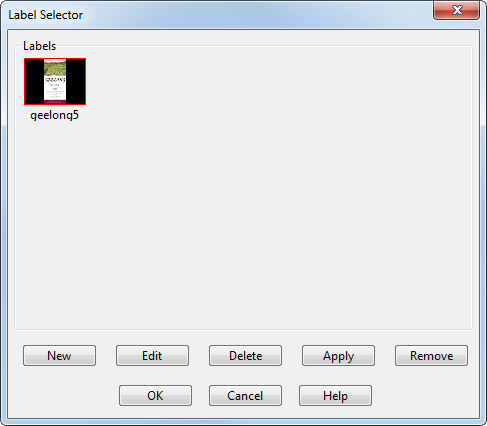Click the geelong5 caption text
This screenshot has width=487, height=426.
[x=55, y=115]
